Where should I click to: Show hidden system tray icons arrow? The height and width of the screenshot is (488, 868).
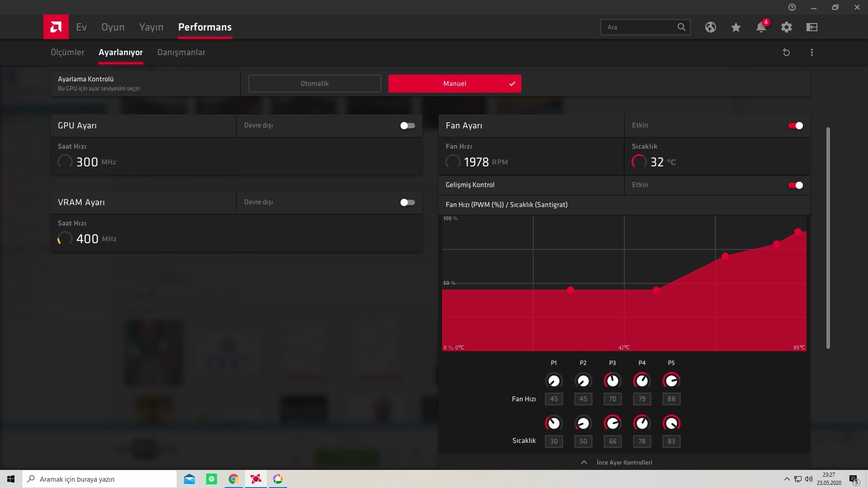[787, 479]
